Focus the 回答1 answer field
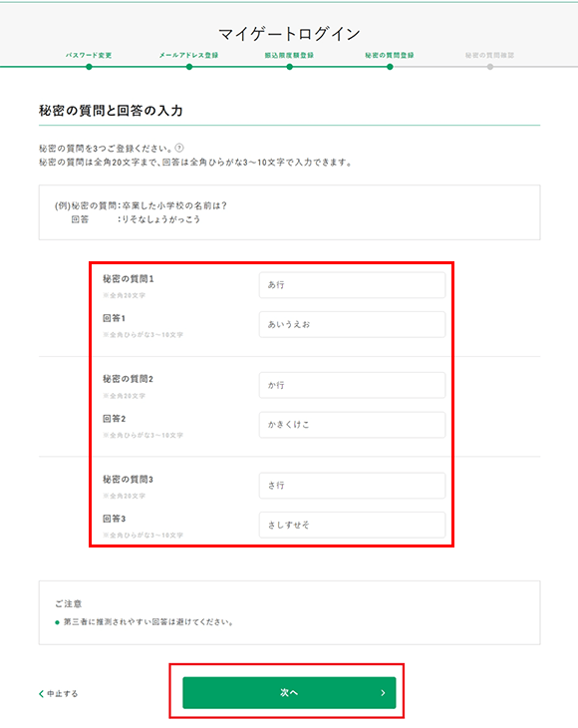 point(352,324)
